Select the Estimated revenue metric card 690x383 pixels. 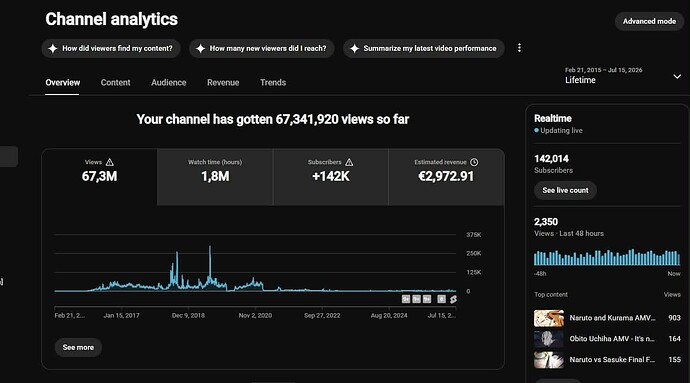pos(446,177)
